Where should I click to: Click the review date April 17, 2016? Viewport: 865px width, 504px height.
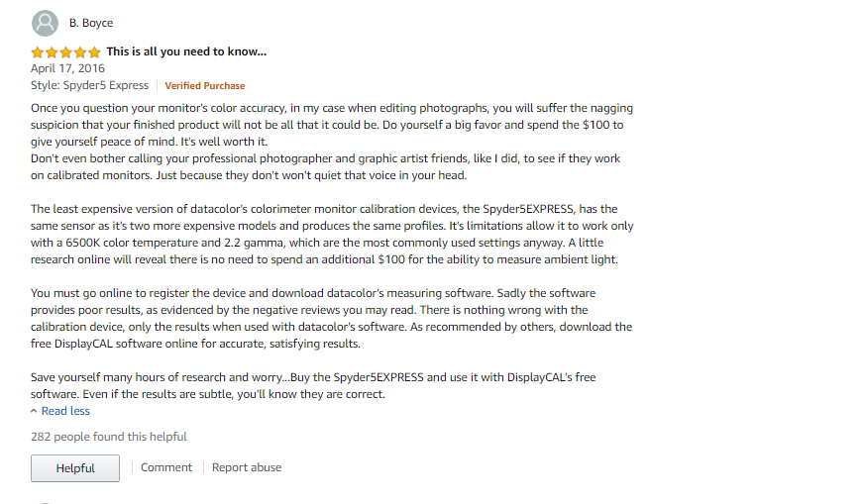[x=67, y=68]
